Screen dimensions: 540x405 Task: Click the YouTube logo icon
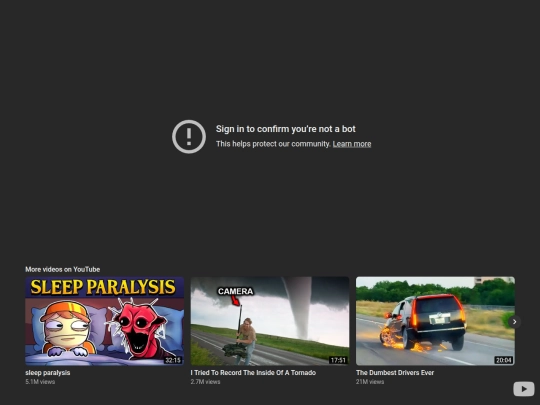524,389
